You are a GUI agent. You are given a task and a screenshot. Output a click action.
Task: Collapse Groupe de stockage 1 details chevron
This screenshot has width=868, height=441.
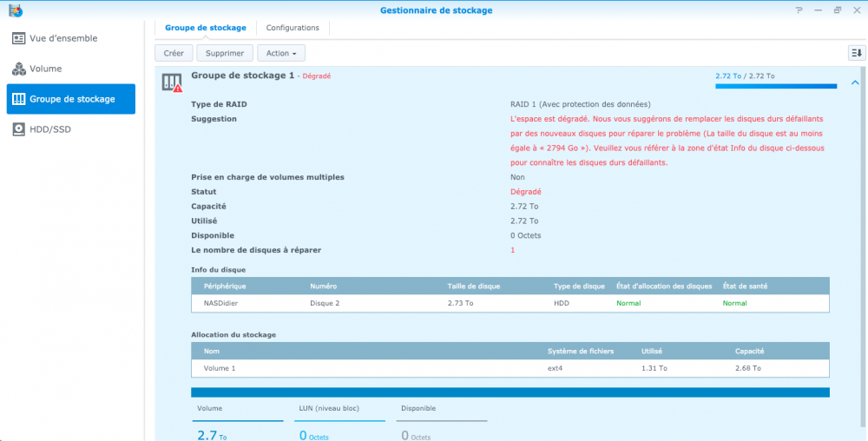click(x=855, y=82)
